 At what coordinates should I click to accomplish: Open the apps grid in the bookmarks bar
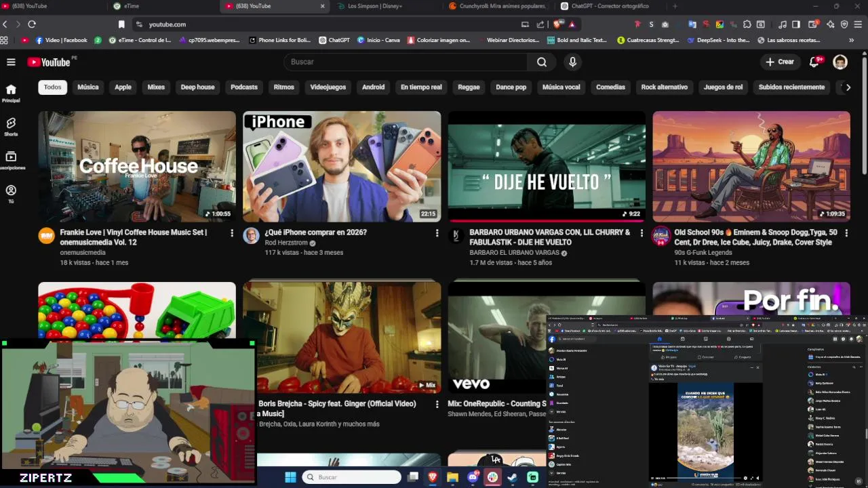(4, 40)
